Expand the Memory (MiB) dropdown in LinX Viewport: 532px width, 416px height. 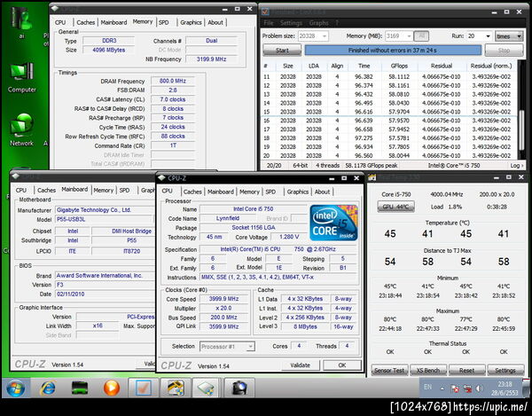[409, 36]
